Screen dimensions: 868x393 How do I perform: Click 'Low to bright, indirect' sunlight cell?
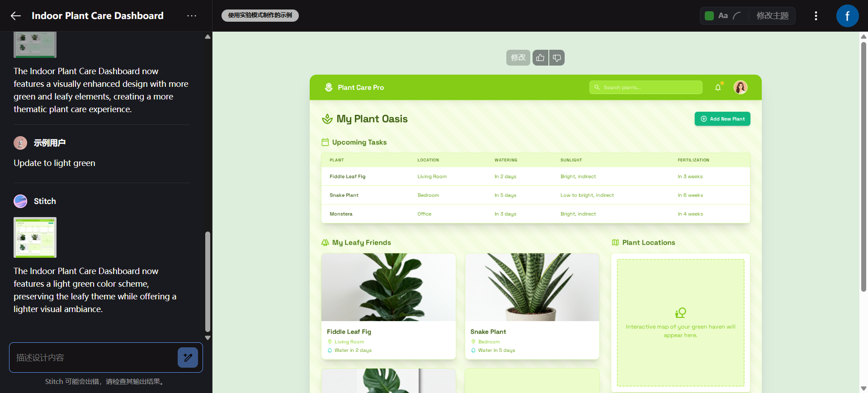tap(587, 195)
